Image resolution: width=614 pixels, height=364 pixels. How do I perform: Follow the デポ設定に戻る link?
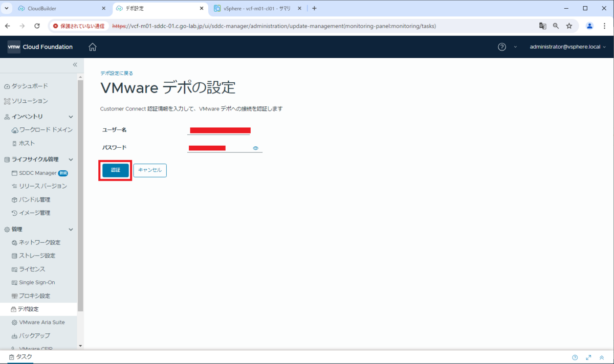coord(117,74)
